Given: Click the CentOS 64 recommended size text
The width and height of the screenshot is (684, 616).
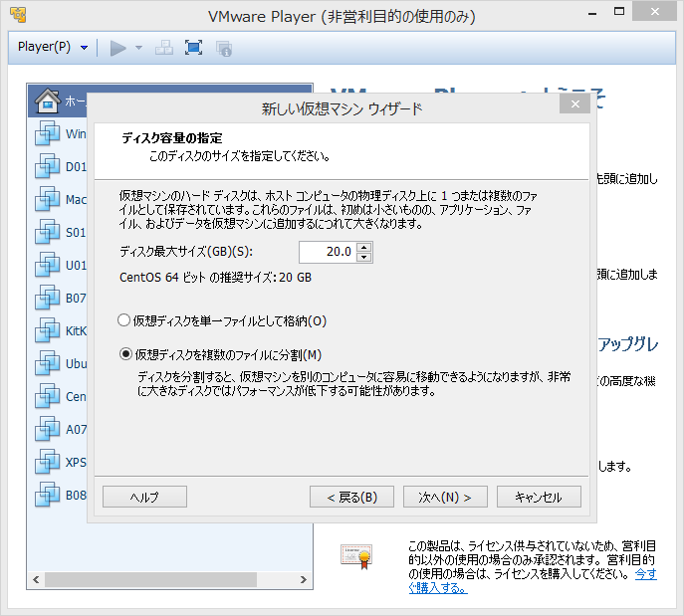Looking at the screenshot, I should (215, 278).
